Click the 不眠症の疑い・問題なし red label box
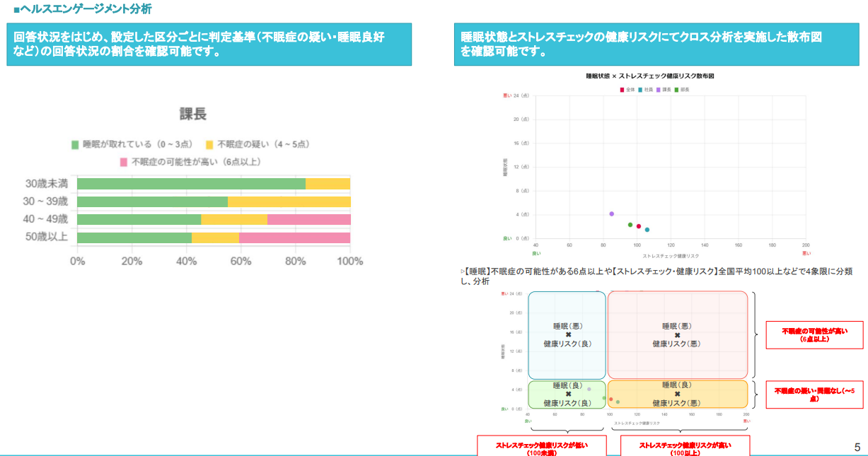 click(x=814, y=394)
